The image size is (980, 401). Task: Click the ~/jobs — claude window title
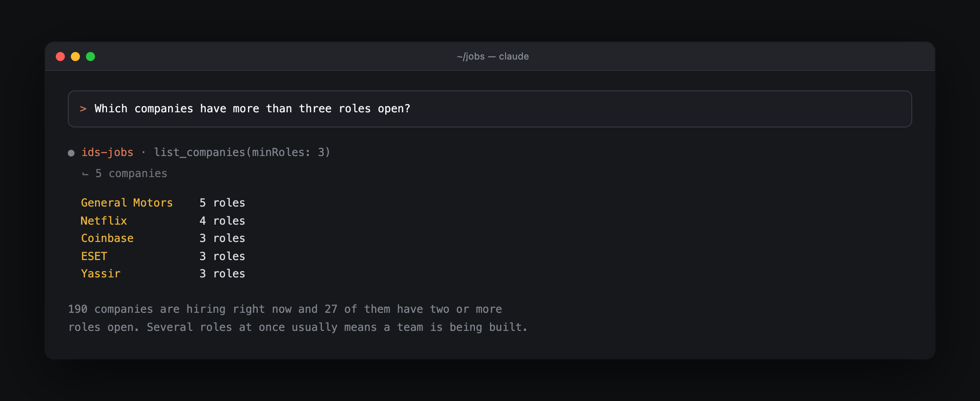coord(493,56)
